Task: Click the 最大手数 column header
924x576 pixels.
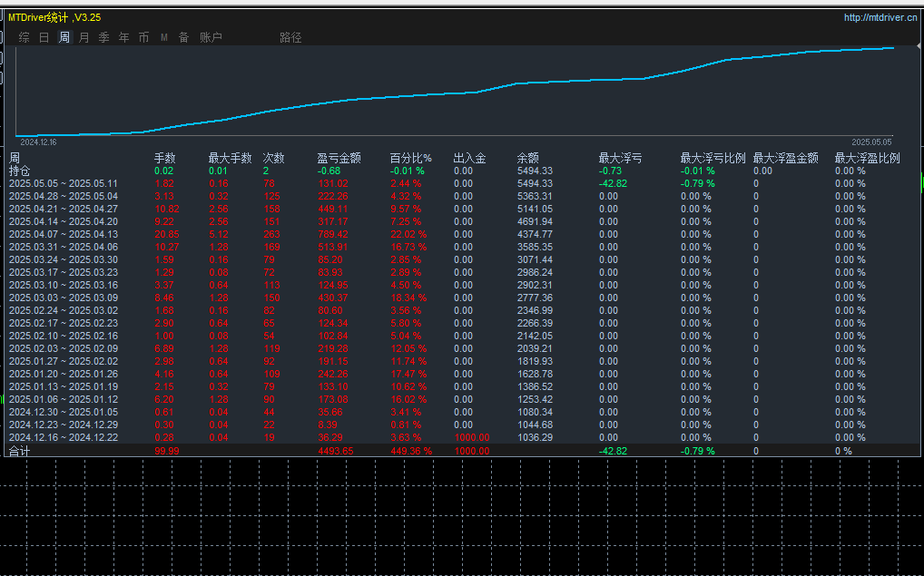Action: [x=230, y=158]
